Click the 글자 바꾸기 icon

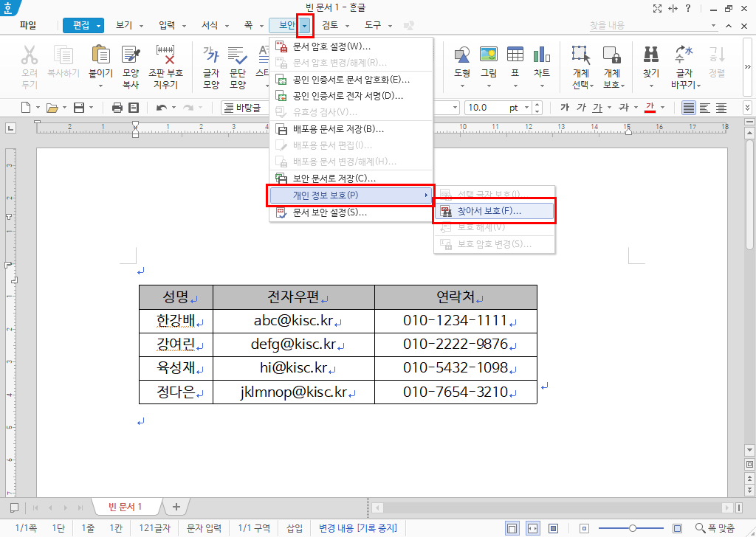pos(684,55)
